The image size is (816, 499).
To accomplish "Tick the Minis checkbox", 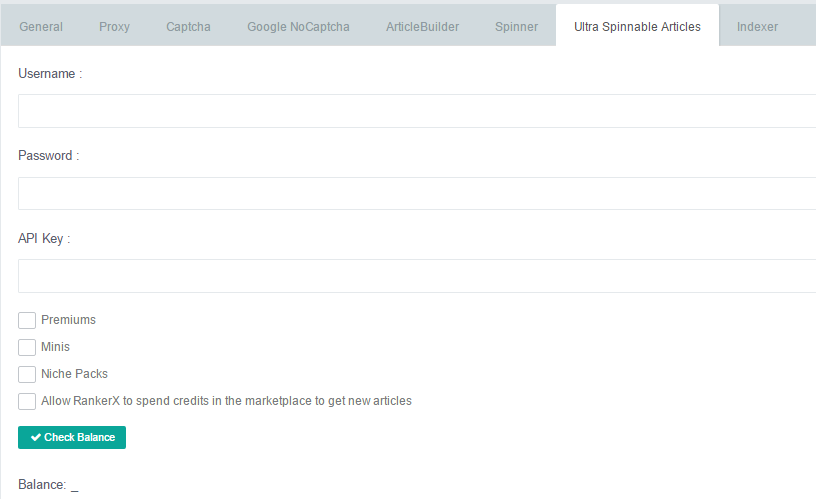I will (27, 347).
